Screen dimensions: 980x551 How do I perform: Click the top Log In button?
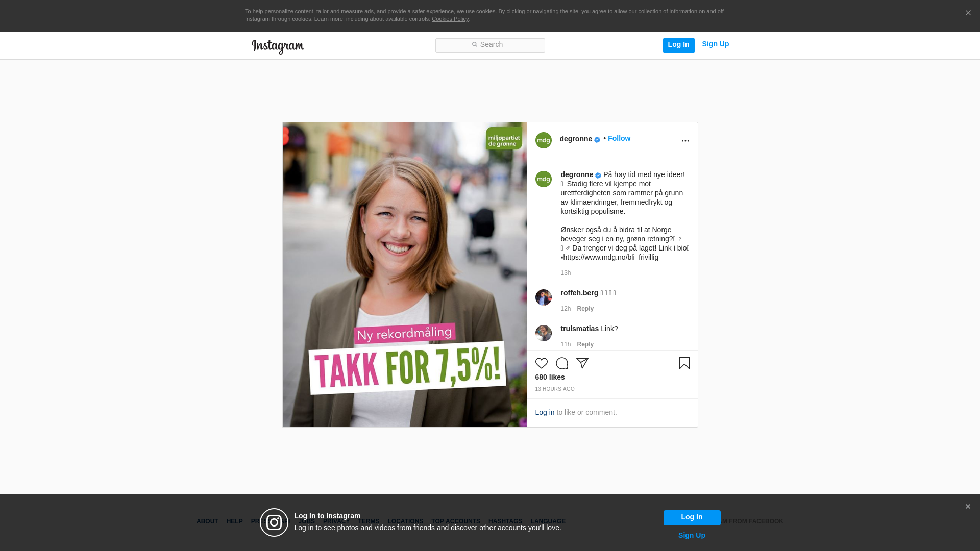point(678,45)
